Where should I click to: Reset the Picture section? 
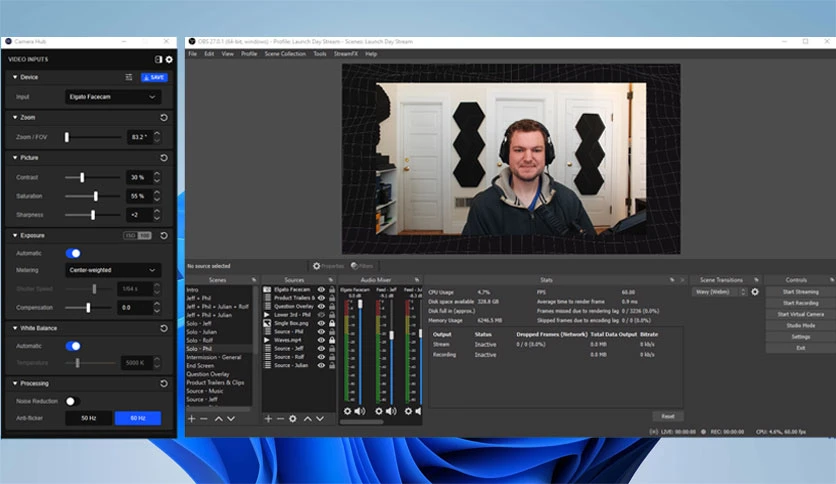click(164, 158)
